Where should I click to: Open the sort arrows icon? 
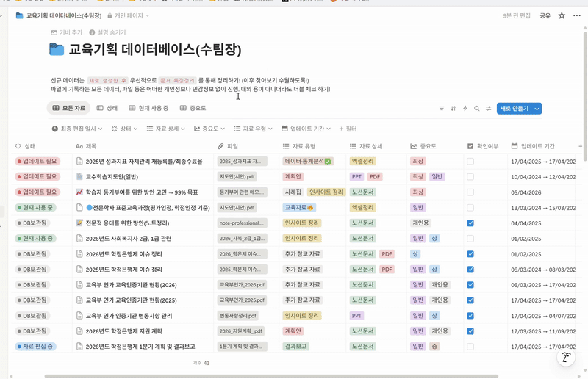tap(453, 109)
